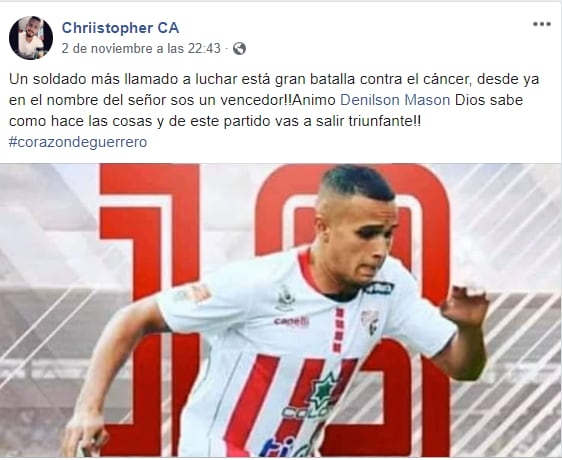This screenshot has width=562, height=460.
Task: Click the team crest on the jersey
Action: click(x=370, y=321)
